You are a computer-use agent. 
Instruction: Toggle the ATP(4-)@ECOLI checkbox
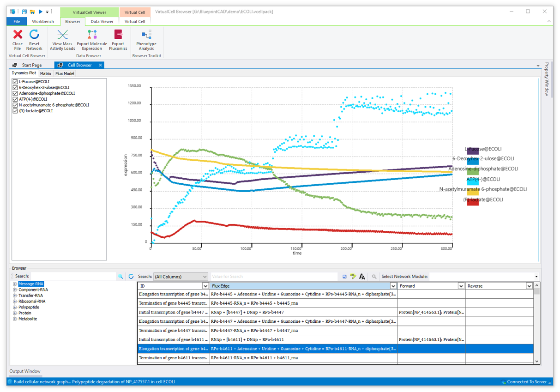(x=15, y=99)
